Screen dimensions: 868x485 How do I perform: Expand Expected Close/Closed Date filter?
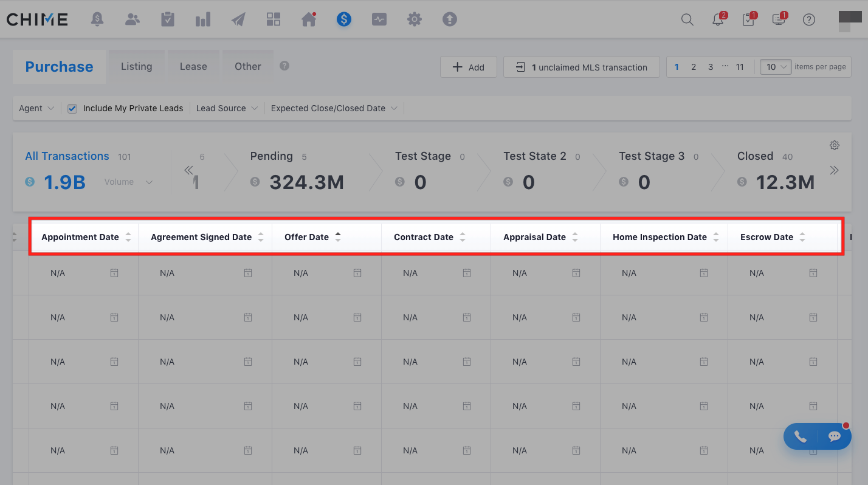(334, 108)
